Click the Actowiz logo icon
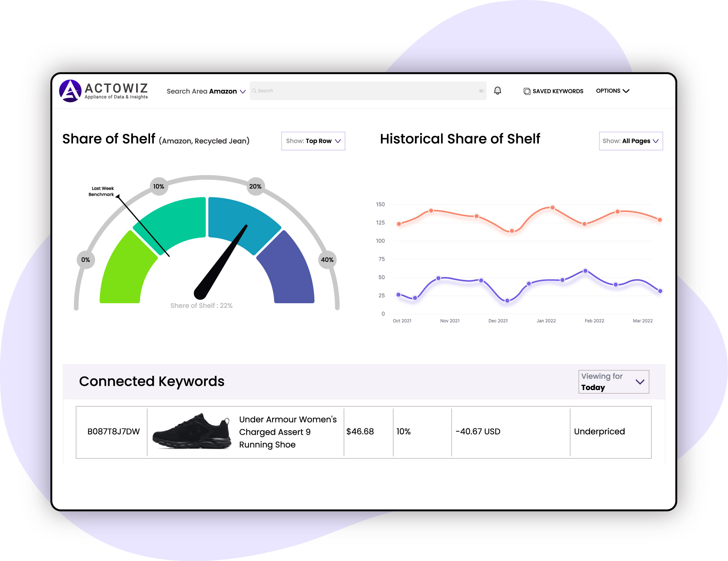Screen dimensions: 728x561 tap(70, 91)
